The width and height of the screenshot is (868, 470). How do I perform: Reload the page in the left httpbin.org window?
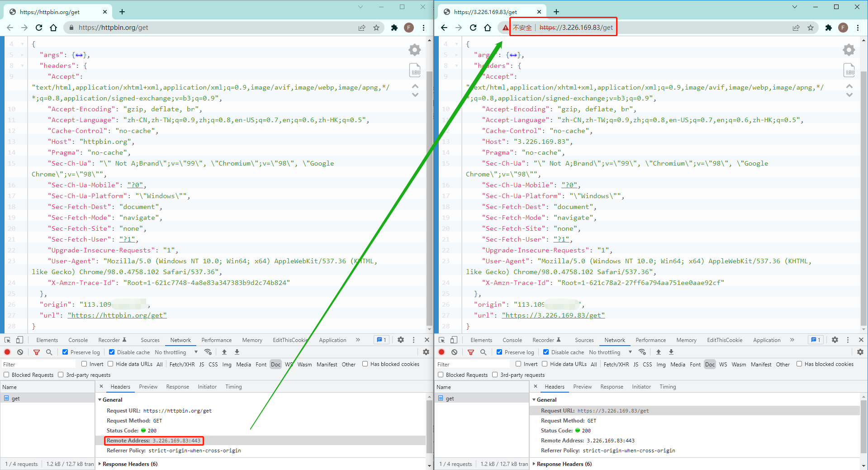click(x=39, y=28)
